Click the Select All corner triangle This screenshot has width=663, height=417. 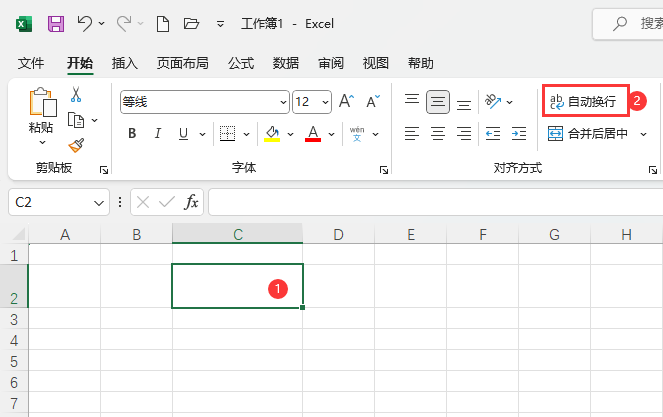19,234
